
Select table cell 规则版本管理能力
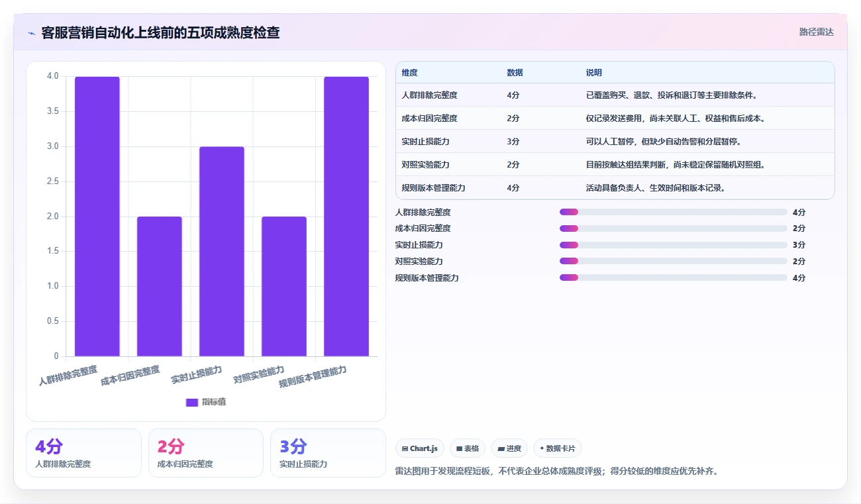(433, 188)
